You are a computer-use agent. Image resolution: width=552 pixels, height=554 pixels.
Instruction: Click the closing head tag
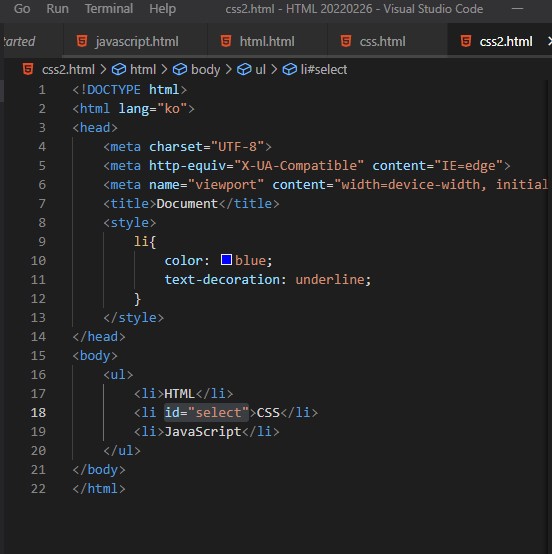tap(99, 337)
